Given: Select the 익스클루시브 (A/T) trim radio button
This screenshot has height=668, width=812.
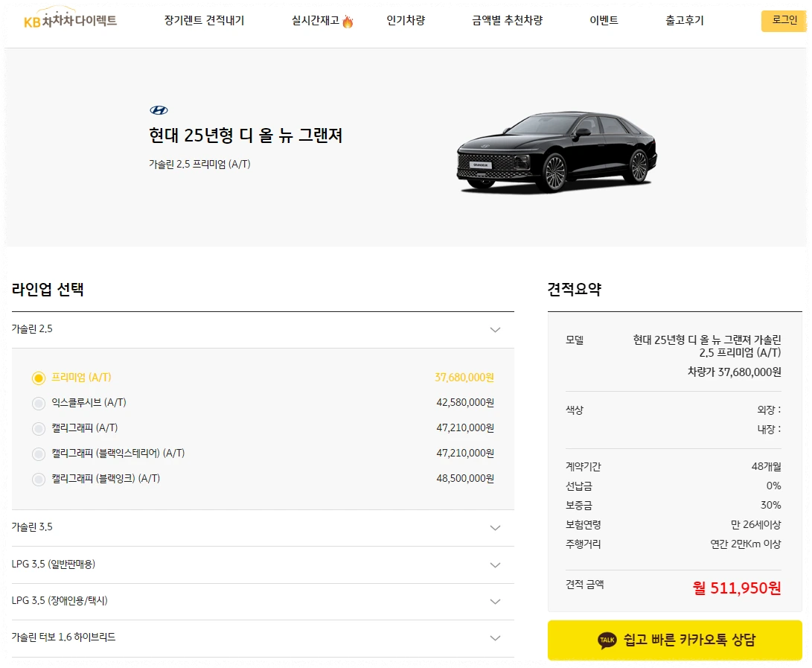Looking at the screenshot, I should pos(38,403).
